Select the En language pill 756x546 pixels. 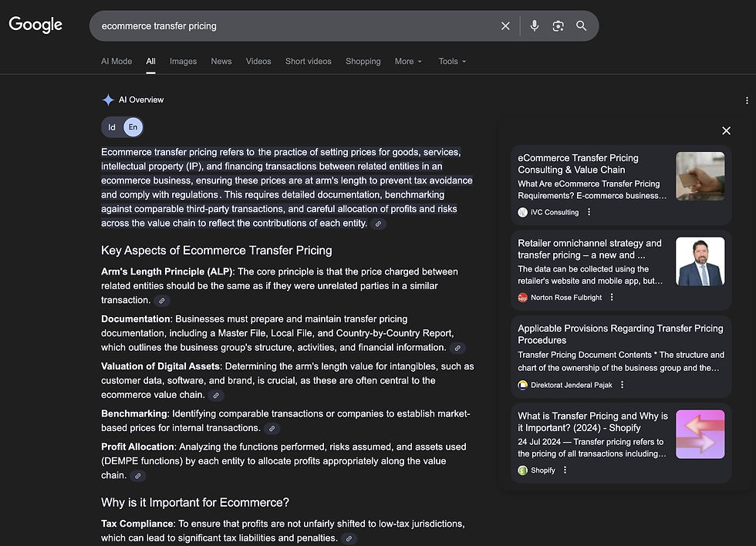coord(133,126)
